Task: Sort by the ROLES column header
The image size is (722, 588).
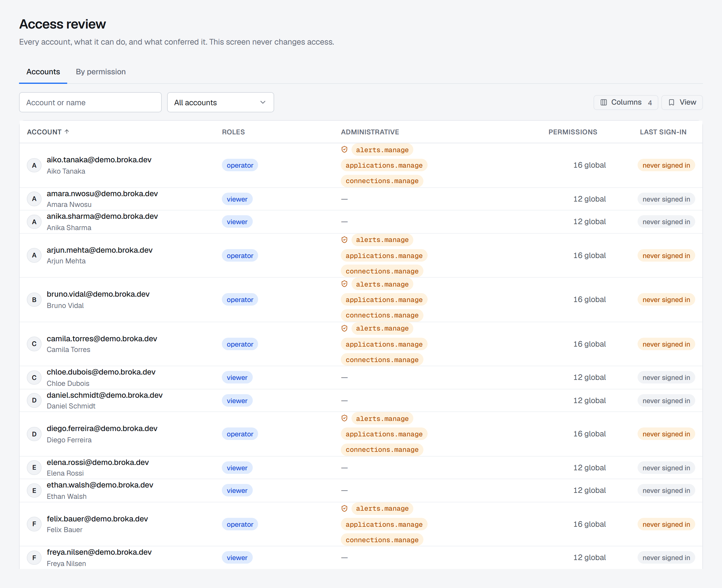Action: click(233, 132)
